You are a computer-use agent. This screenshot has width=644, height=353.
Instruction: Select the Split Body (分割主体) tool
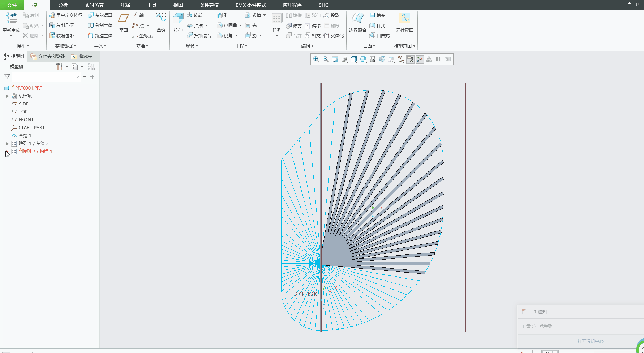(100, 26)
